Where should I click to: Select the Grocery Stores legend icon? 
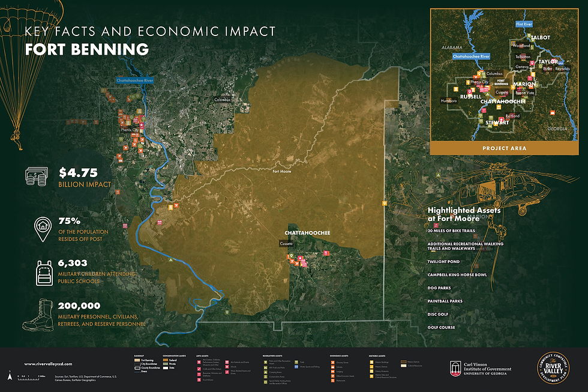point(332,362)
